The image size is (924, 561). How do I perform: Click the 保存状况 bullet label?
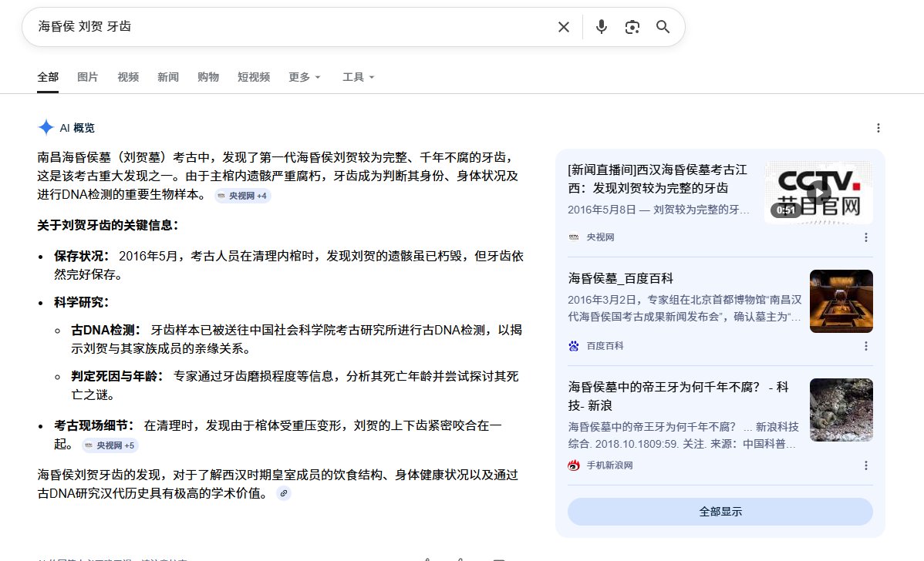(81, 256)
